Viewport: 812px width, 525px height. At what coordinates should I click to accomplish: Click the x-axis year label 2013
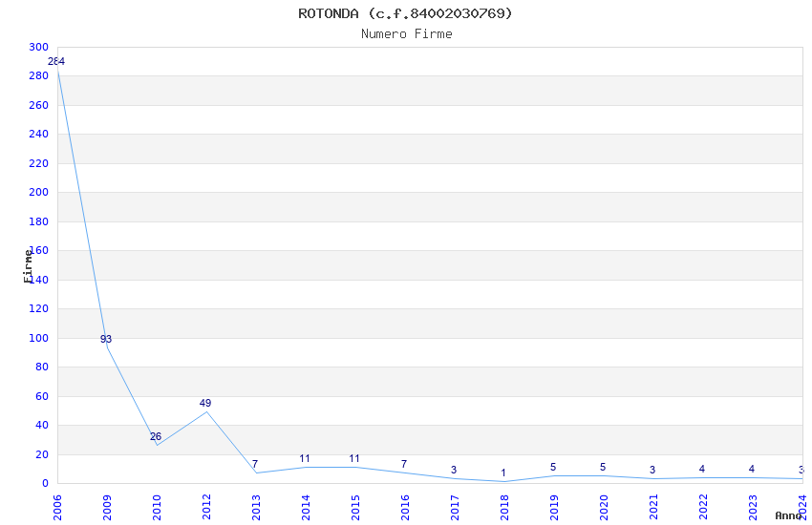click(256, 508)
